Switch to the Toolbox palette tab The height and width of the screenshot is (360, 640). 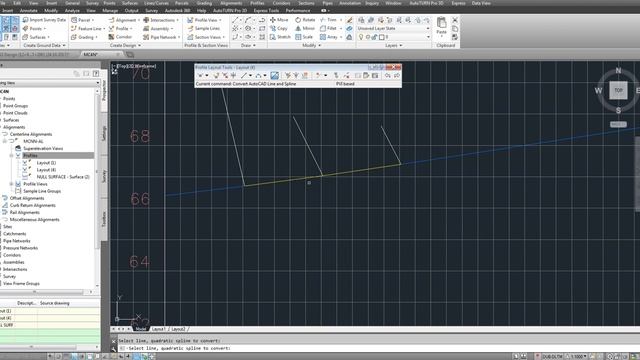104,219
